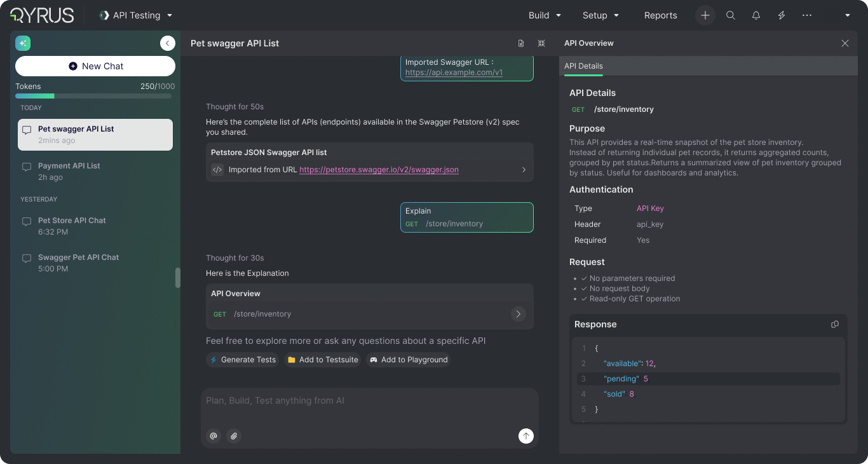This screenshot has width=868, height=464.
Task: Open the API Testing module dropdown
Action: tap(136, 15)
